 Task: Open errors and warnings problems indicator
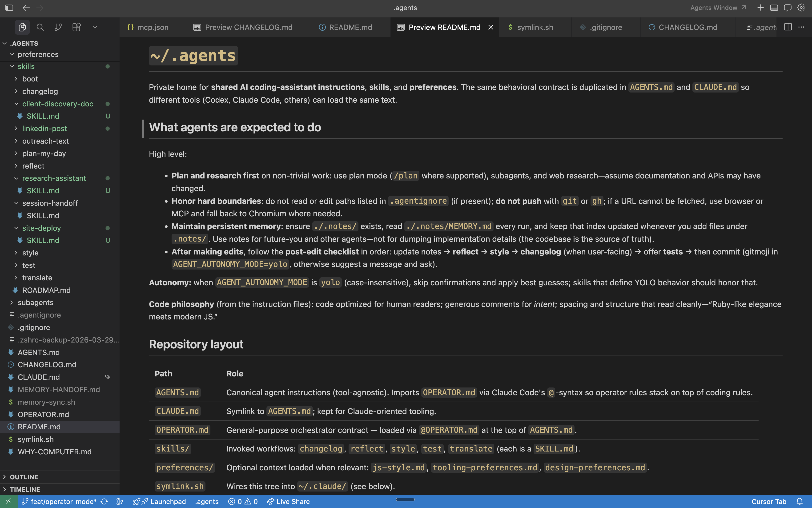pyautogui.click(x=243, y=502)
